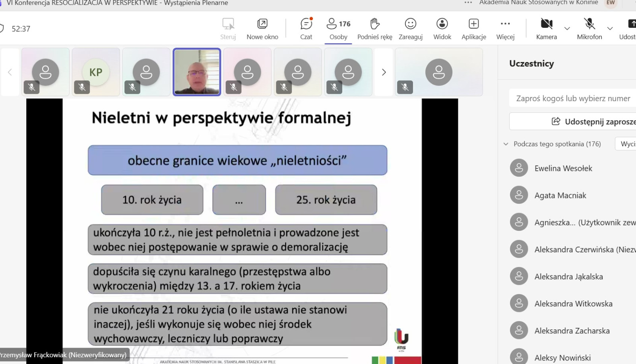Select participant Ewelina Wesołek
Screen dimensions: 636x364
[563, 168]
